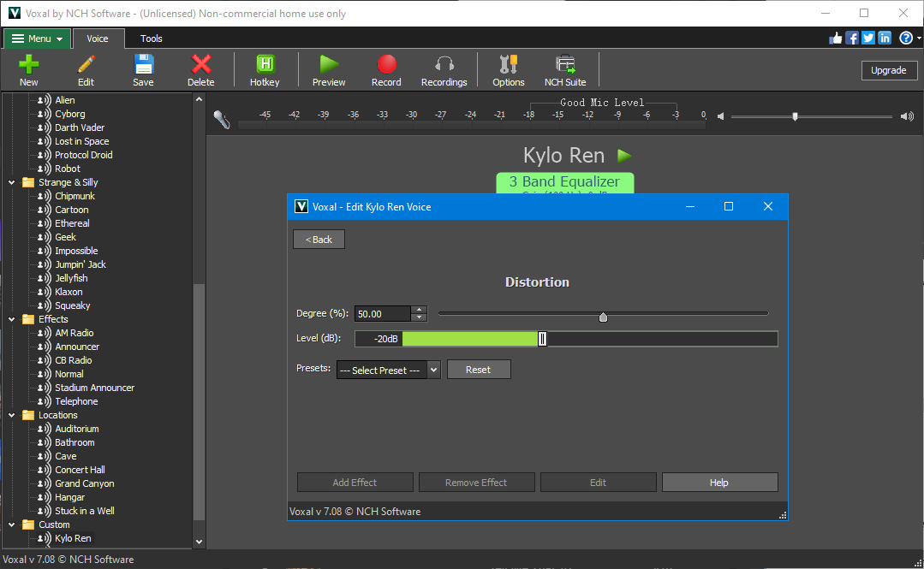Open the Menu dropdown button
The height and width of the screenshot is (569, 924).
click(x=38, y=39)
